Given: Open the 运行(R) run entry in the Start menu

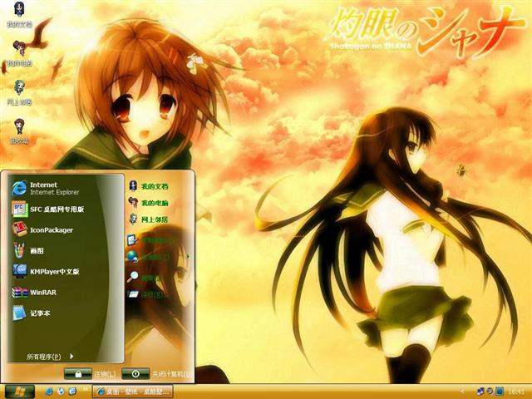Looking at the screenshot, I should tap(145, 294).
